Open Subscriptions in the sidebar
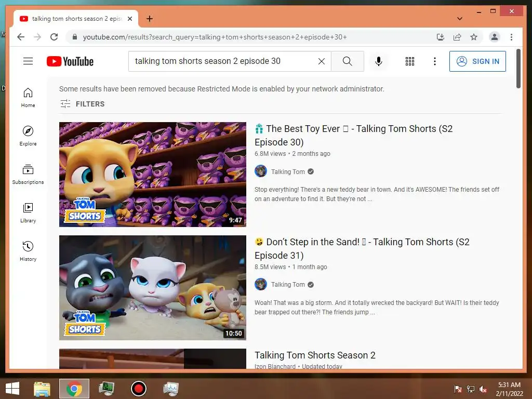The height and width of the screenshot is (399, 532). (28, 175)
